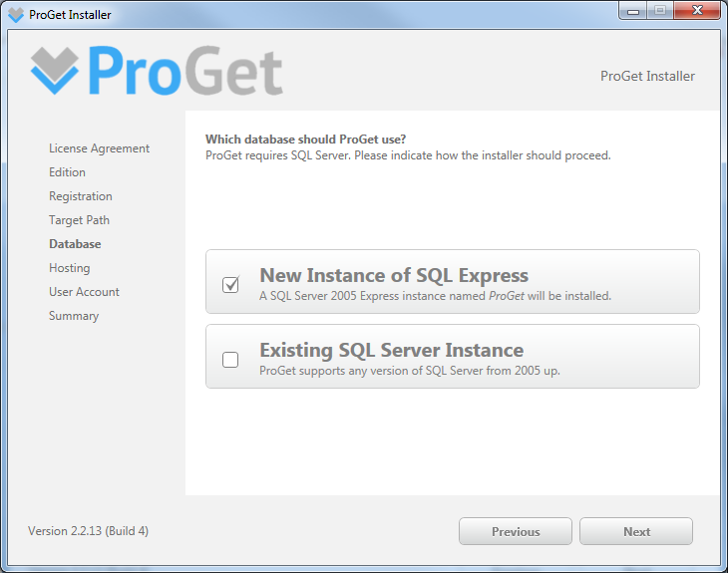Select the Database step
728x573 pixels.
coord(75,244)
